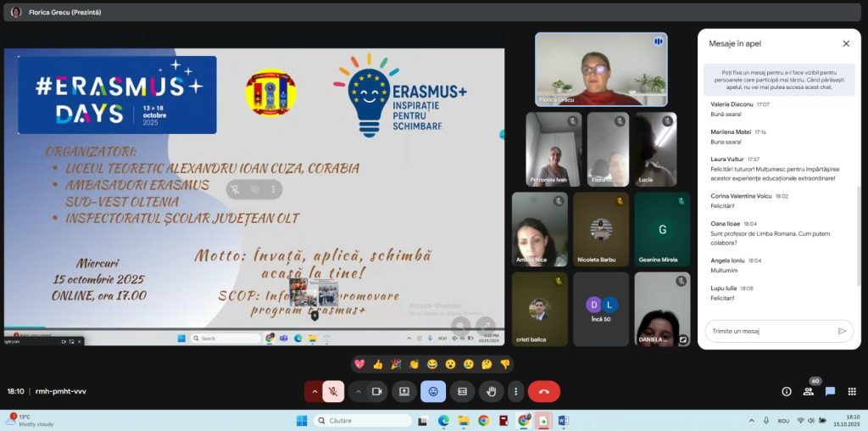Image resolution: width=868 pixels, height=431 pixels.
Task: Open Microsoft Word from the Windows taskbar
Action: tap(563, 420)
